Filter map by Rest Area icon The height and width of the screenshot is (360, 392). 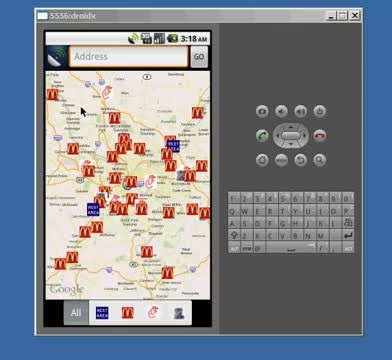coord(102,313)
